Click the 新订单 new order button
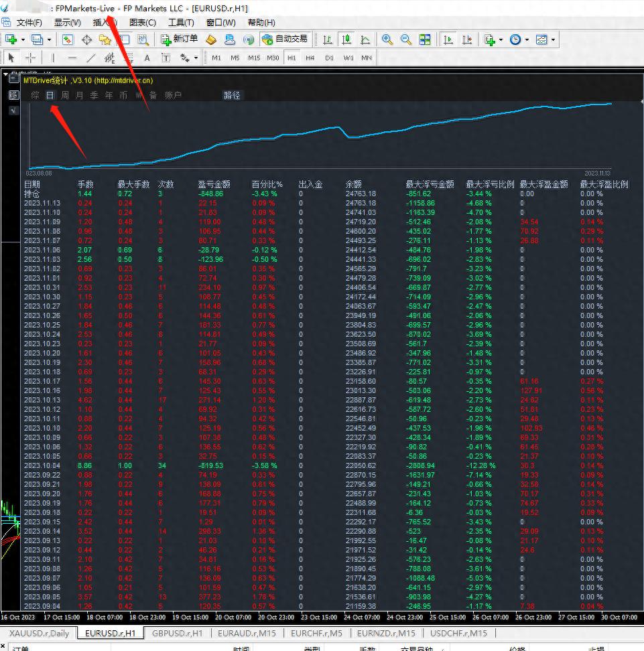This screenshot has height=651, width=644. point(179,40)
